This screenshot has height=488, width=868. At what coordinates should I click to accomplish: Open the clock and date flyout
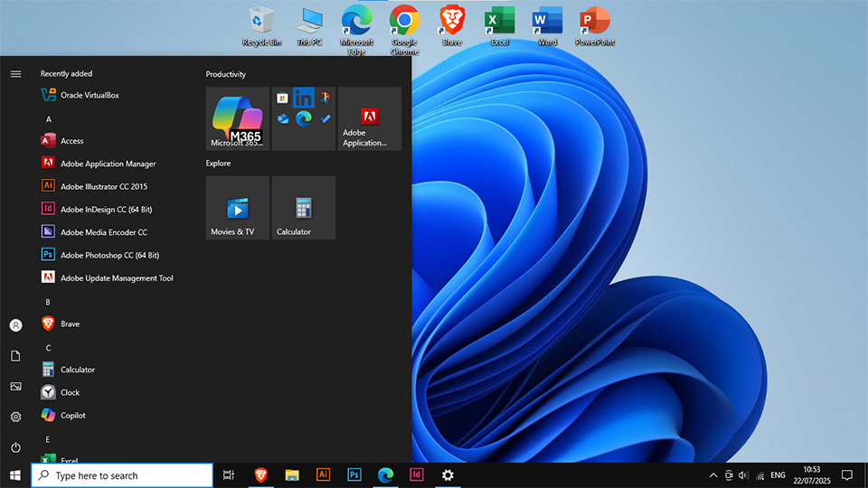tap(812, 475)
